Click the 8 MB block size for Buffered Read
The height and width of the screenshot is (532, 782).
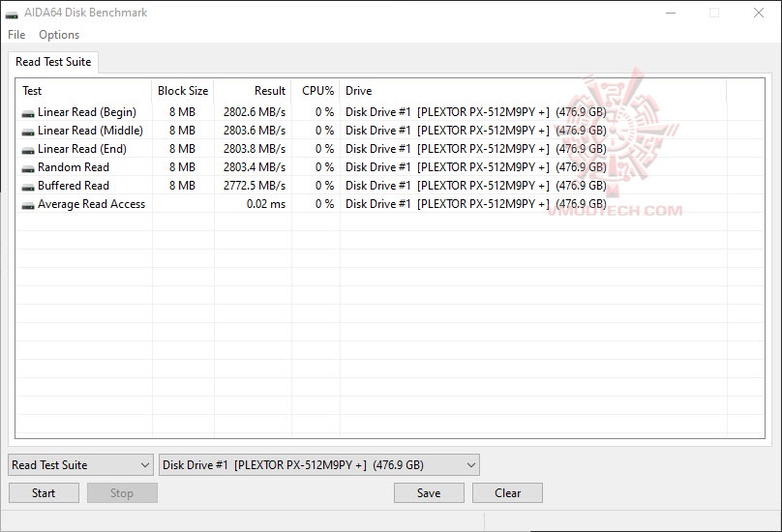182,186
